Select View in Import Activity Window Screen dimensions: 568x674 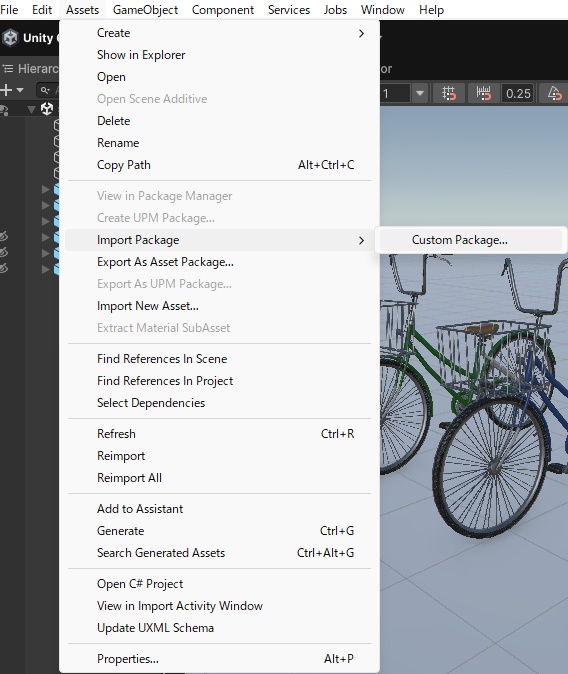(x=219, y=606)
